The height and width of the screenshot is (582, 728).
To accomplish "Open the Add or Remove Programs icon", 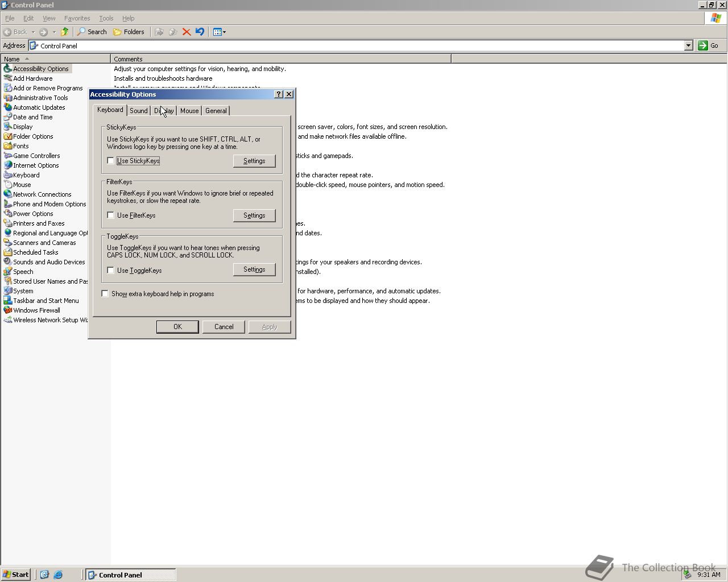I will tap(7, 88).
